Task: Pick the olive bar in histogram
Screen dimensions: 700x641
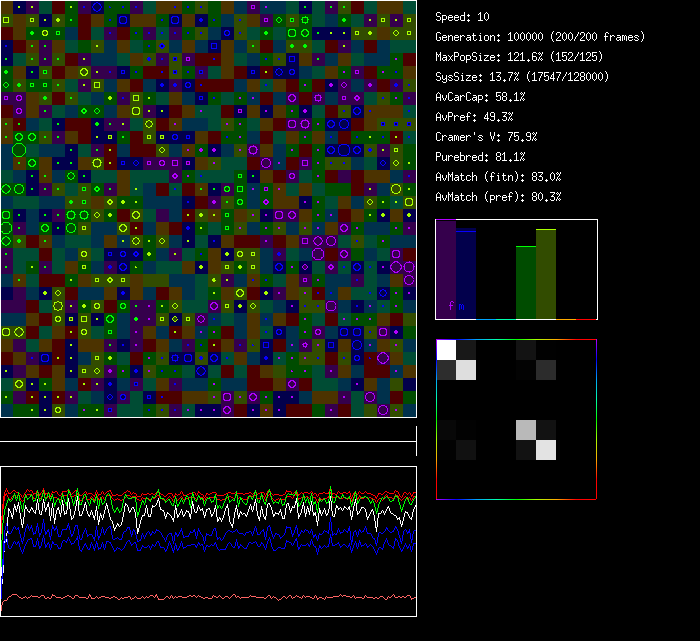Action: point(546,274)
